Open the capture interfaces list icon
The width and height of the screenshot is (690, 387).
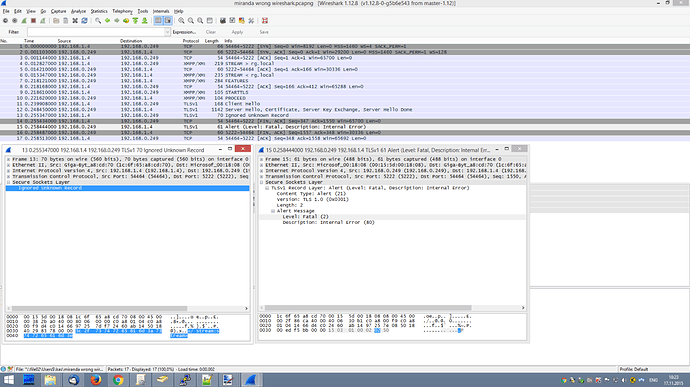5,21
